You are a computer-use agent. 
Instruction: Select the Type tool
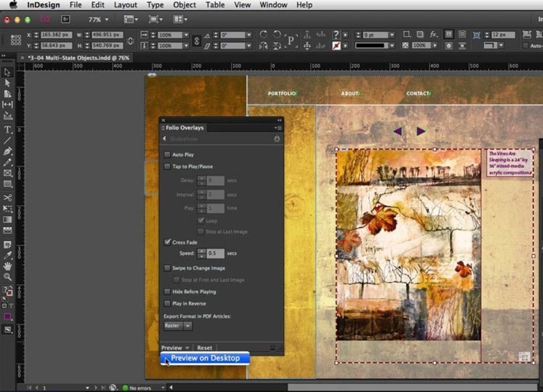7,130
